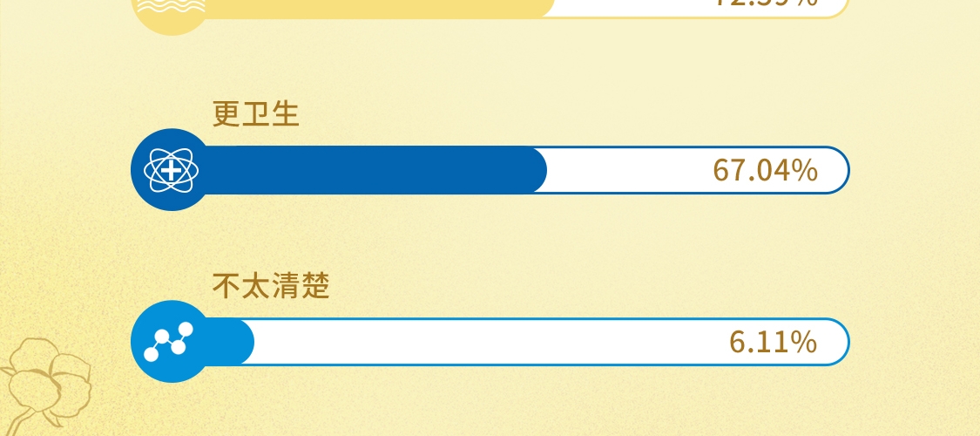The width and height of the screenshot is (980, 436).
Task: Click the white empty middle of 不太清楚 bar
Action: pos(488,342)
